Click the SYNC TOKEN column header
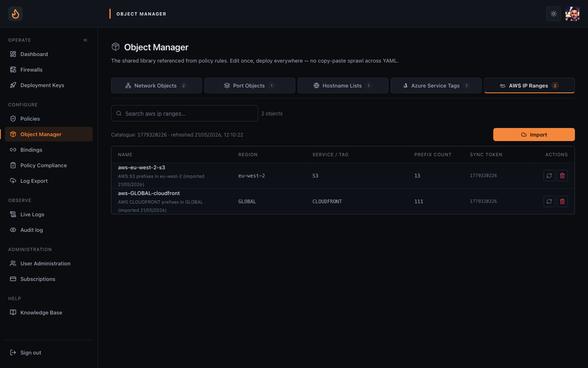Viewport: 588px width, 368px height. tap(486, 155)
